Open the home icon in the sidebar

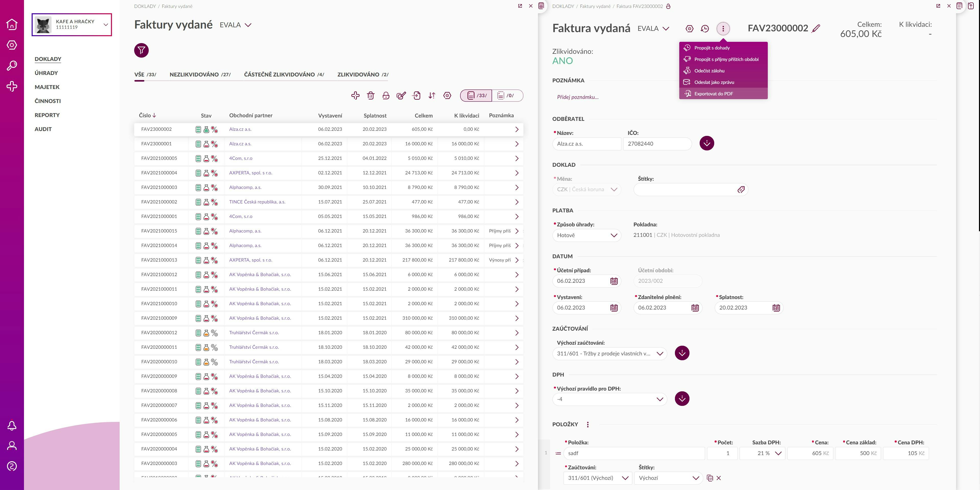click(x=12, y=24)
